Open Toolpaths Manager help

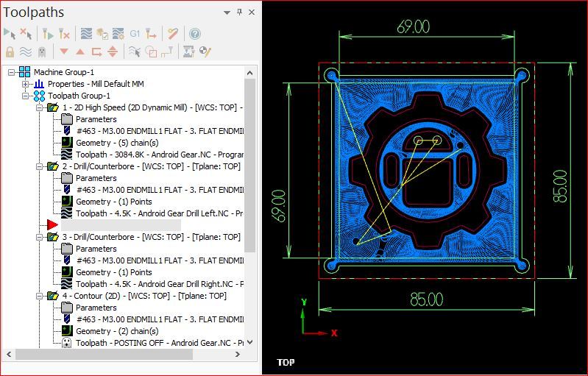[x=195, y=34]
